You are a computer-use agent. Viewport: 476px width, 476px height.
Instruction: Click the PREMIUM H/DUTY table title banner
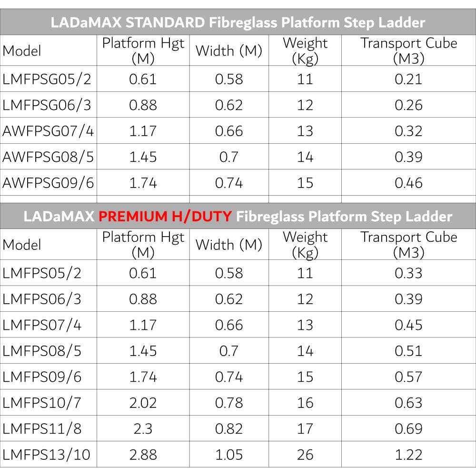point(238,217)
